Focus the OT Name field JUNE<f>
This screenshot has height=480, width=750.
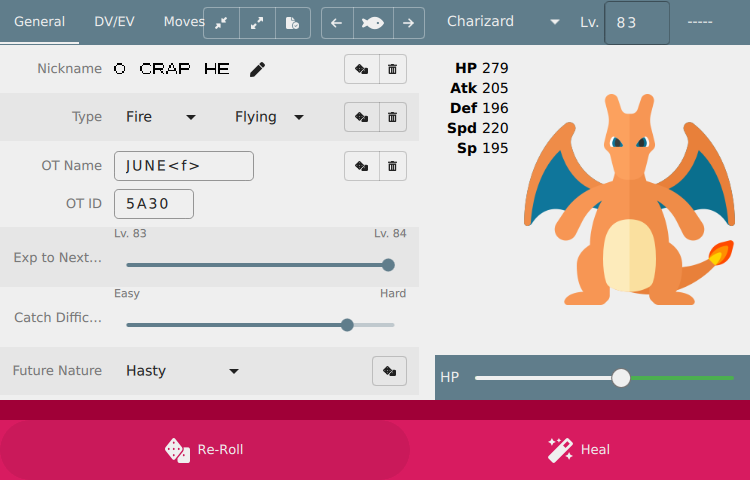tap(184, 166)
